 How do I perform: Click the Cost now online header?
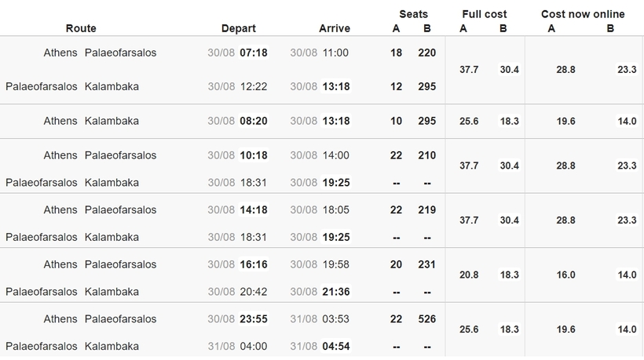tap(583, 14)
